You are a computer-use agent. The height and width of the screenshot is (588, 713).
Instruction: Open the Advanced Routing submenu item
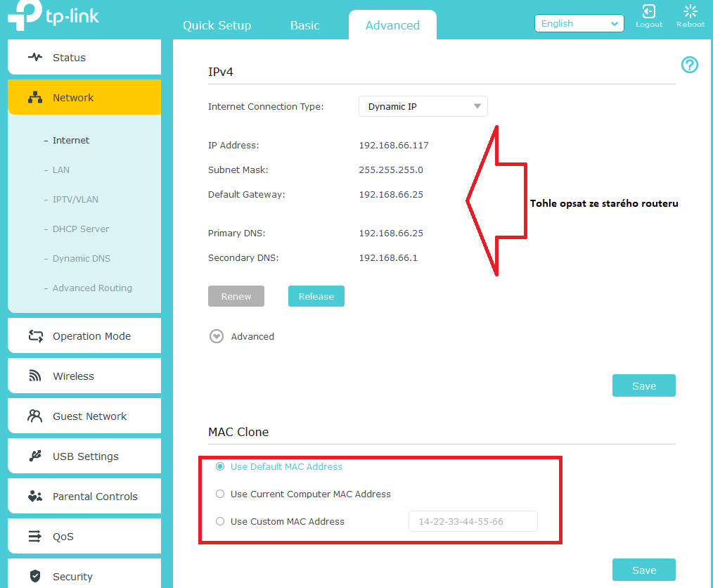pos(92,288)
